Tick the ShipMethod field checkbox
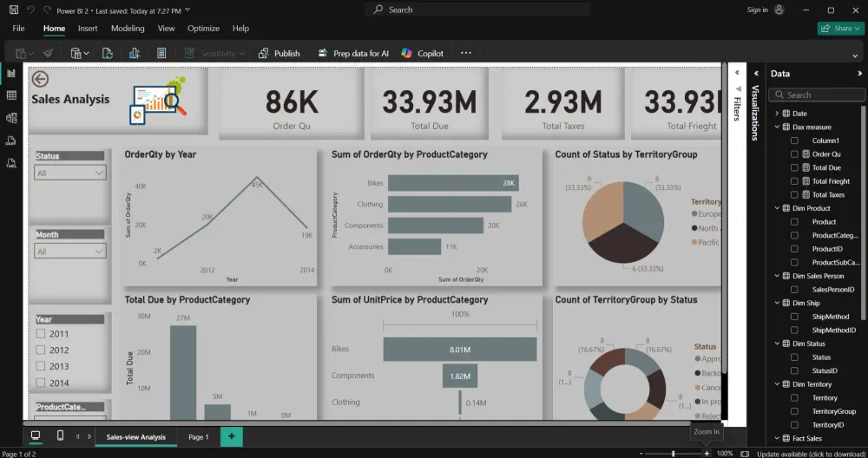 794,317
